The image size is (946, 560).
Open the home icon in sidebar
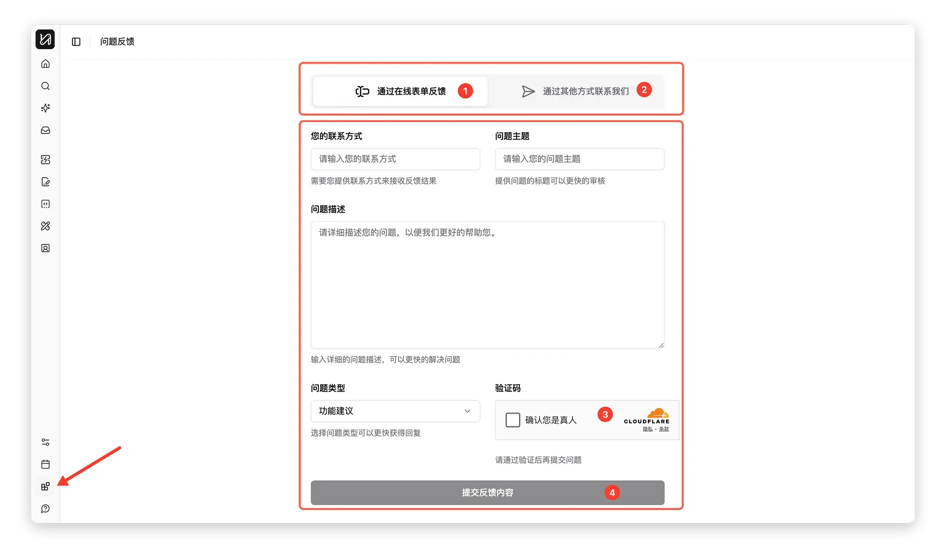coord(45,64)
